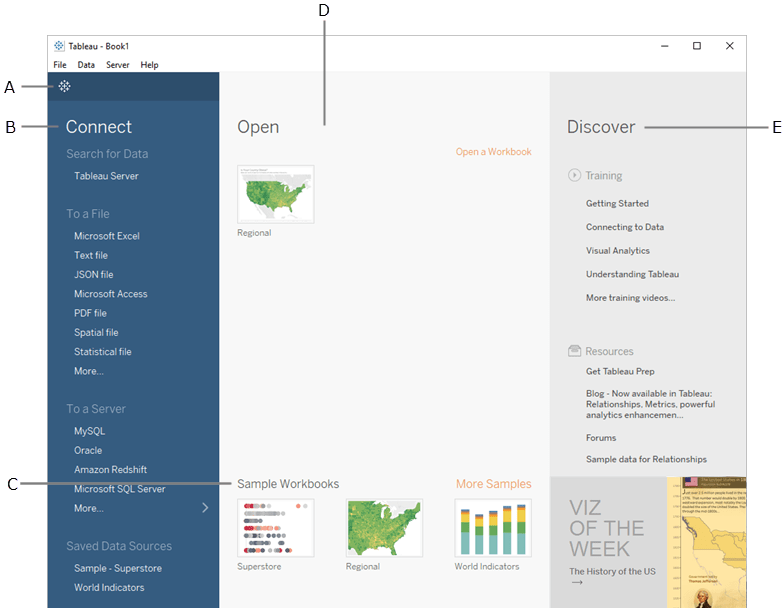Connect to a Microsoft Excel file
Screen dimensions: 783x608
point(106,236)
